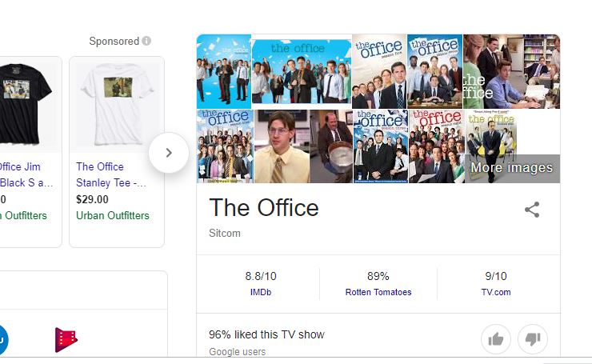592x364 pixels.
Task: Click the thumbs up like button
Action: pos(496,339)
